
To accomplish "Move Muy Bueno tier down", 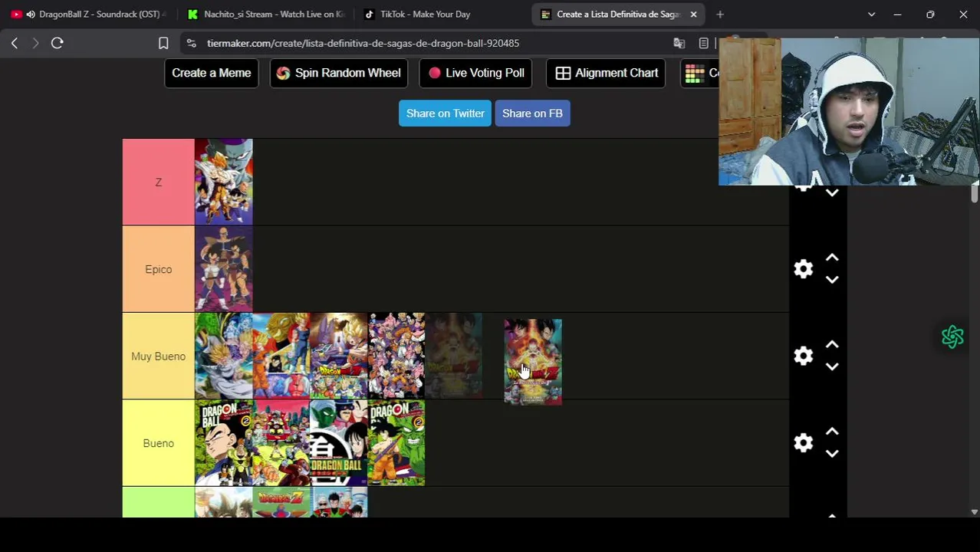I will (832, 366).
